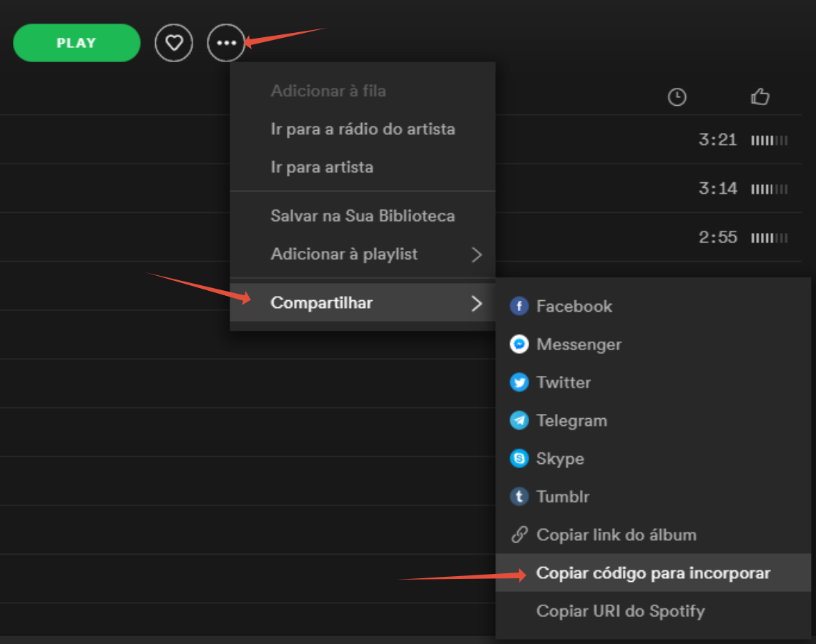Screen dimensions: 816x644
Task: Click popularity bars of the 3:14 track
Action: (770, 189)
